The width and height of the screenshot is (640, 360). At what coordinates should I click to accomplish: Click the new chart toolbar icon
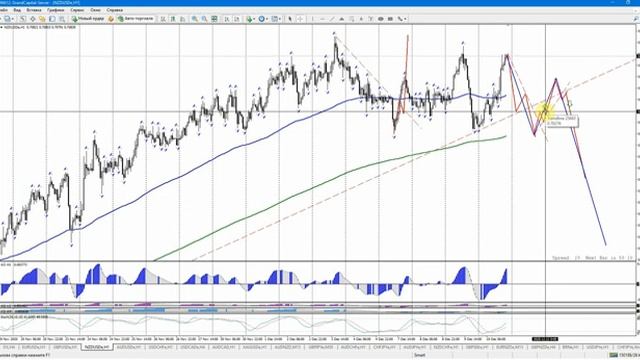pyautogui.click(x=7, y=19)
